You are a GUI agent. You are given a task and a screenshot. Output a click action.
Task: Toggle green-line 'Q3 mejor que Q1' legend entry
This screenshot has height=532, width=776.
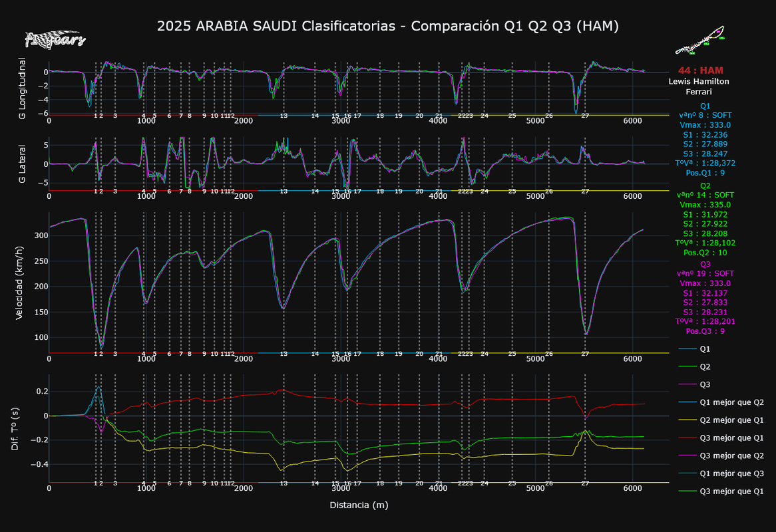pos(721,491)
